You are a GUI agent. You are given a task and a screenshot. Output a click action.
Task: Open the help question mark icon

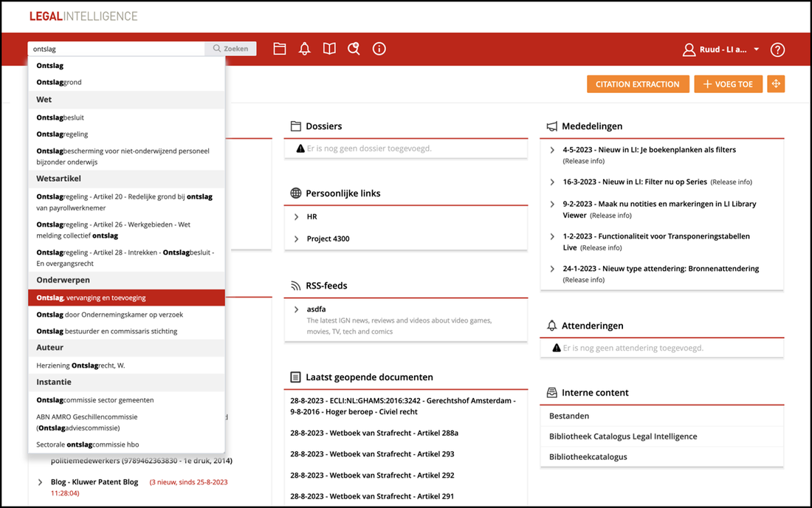[x=777, y=50]
